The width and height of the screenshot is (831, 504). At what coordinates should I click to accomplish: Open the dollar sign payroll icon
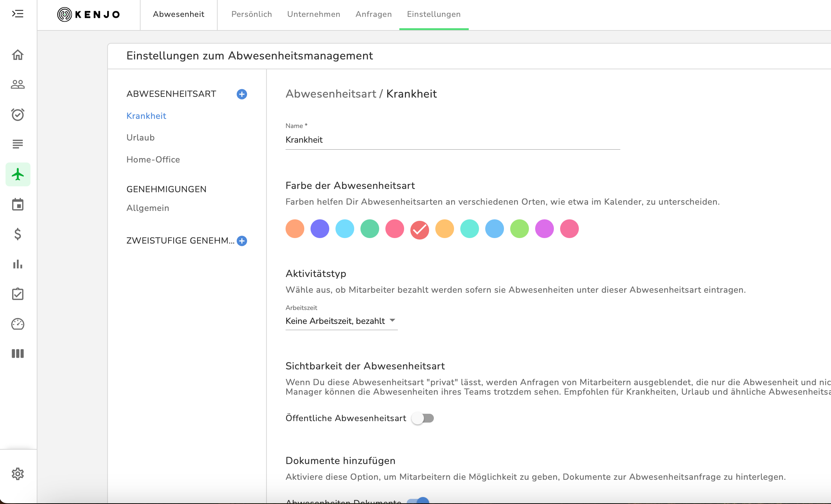[18, 234]
